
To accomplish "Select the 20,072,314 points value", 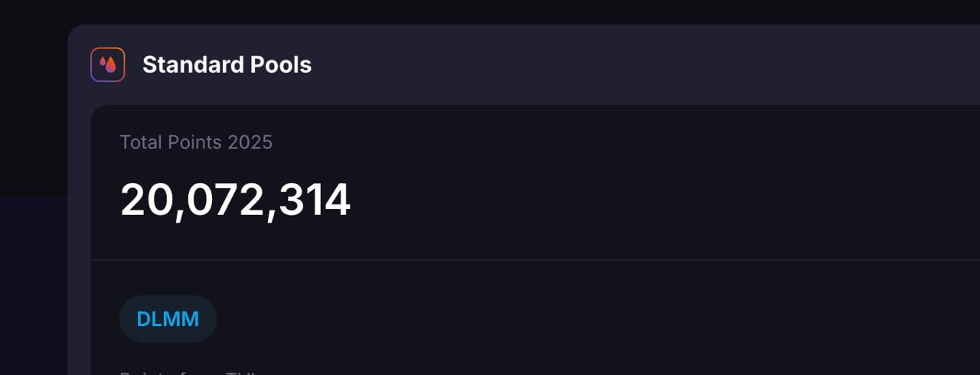I will pos(235,201).
